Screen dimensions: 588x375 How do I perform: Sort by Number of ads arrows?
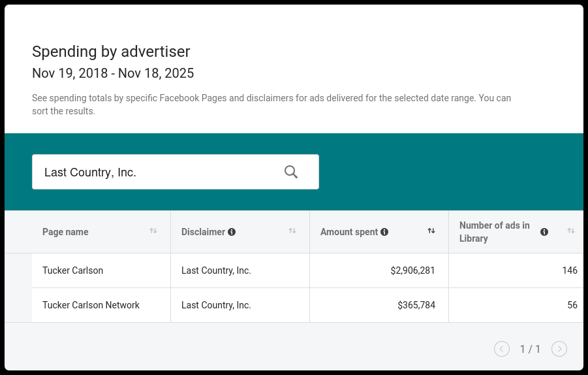tap(571, 231)
